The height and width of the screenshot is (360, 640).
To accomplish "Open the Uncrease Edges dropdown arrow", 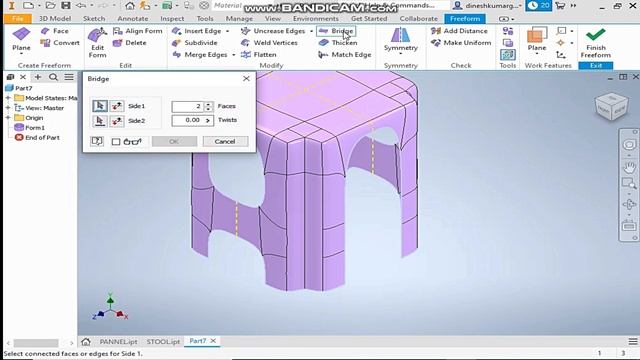I will pyautogui.click(x=311, y=31).
